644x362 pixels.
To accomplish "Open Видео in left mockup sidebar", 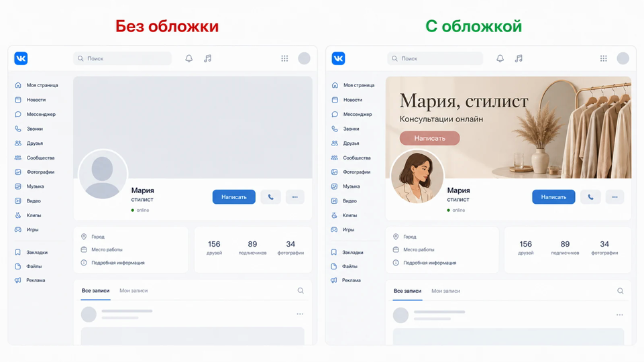I will coord(28,200).
